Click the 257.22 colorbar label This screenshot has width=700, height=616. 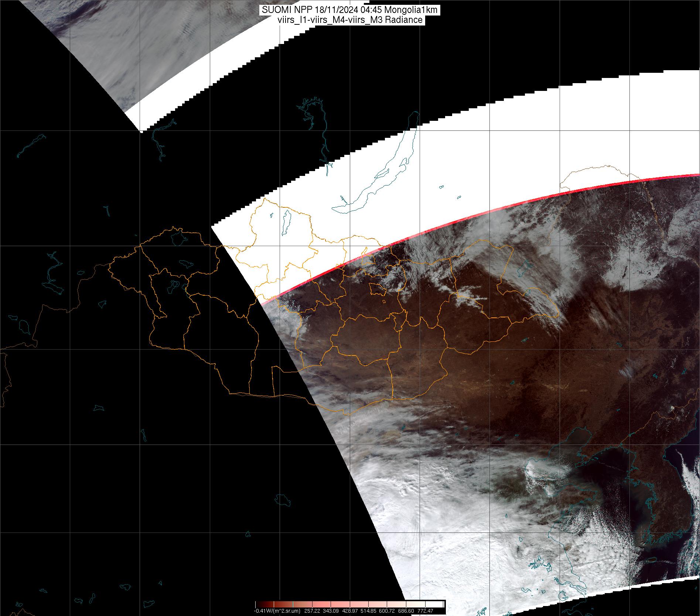[x=313, y=611]
